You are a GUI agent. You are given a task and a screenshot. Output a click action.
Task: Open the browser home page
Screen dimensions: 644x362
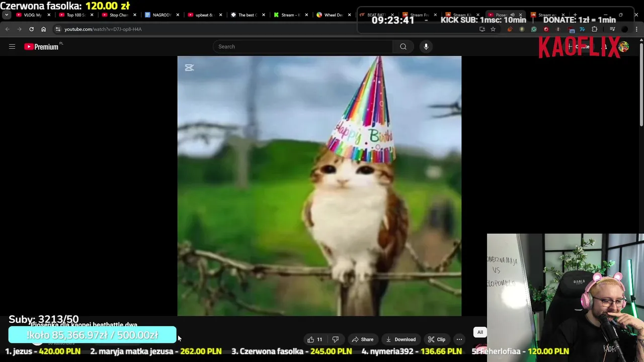point(43,29)
